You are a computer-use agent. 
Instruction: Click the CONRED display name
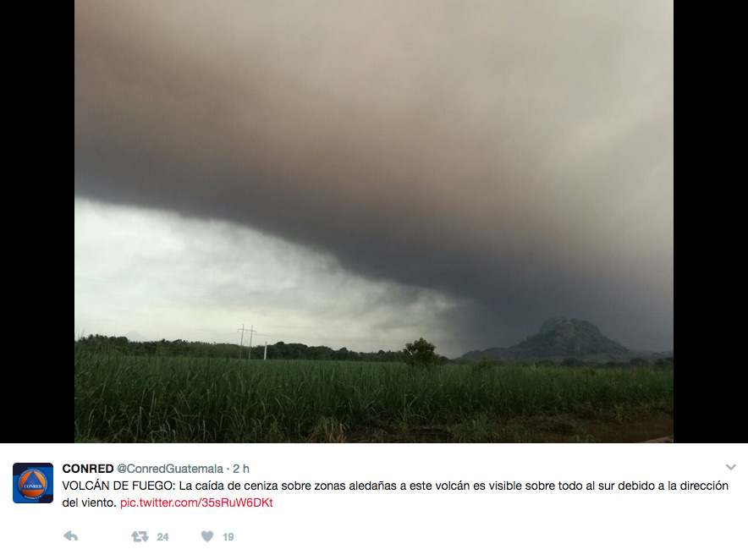coord(88,469)
